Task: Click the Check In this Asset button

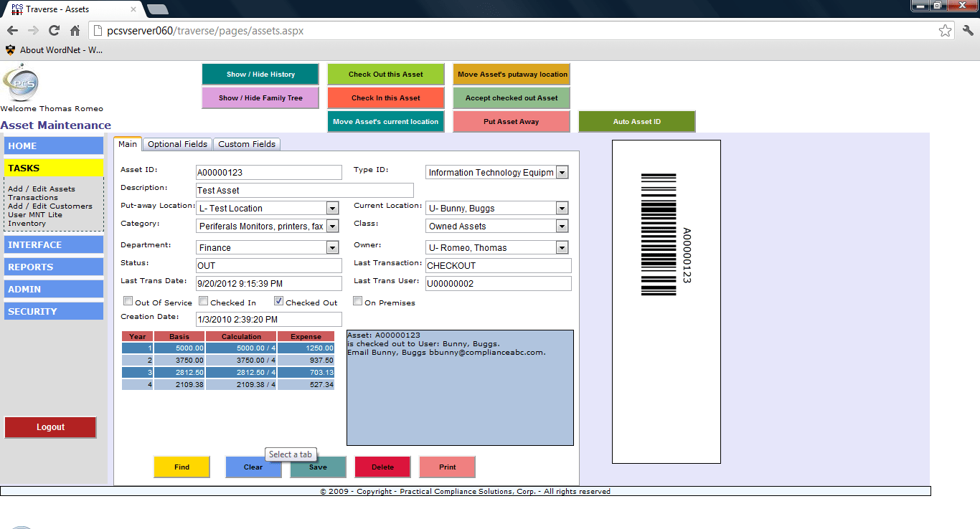Action: pos(385,98)
